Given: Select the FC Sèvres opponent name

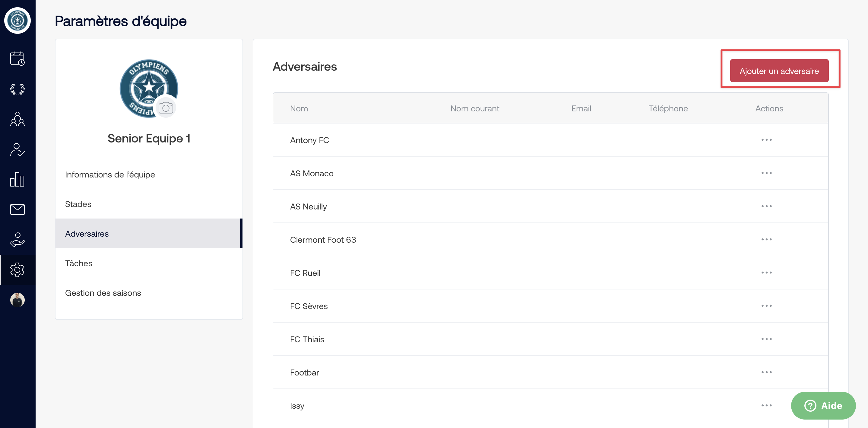Looking at the screenshot, I should pos(309,306).
